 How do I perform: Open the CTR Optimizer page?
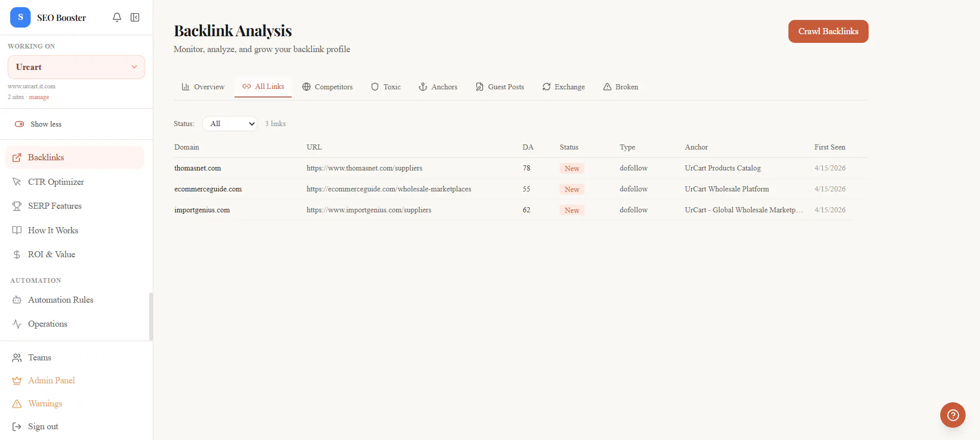coord(75,182)
